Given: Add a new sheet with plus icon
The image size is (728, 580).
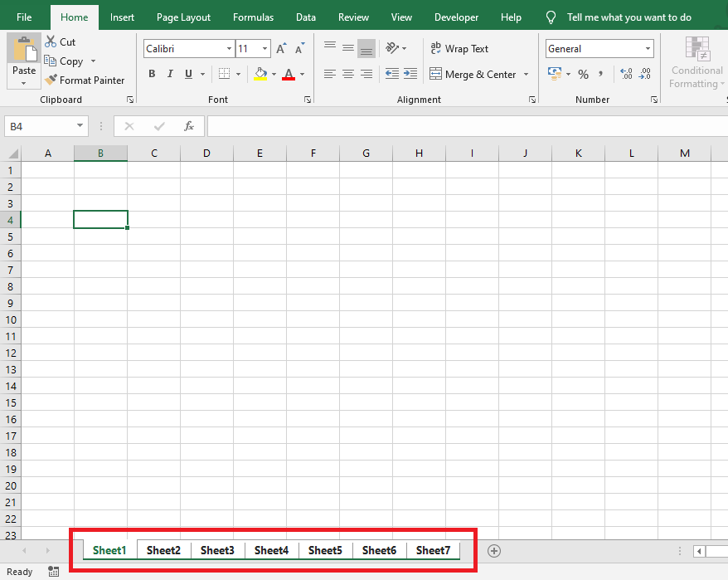Looking at the screenshot, I should 494,551.
